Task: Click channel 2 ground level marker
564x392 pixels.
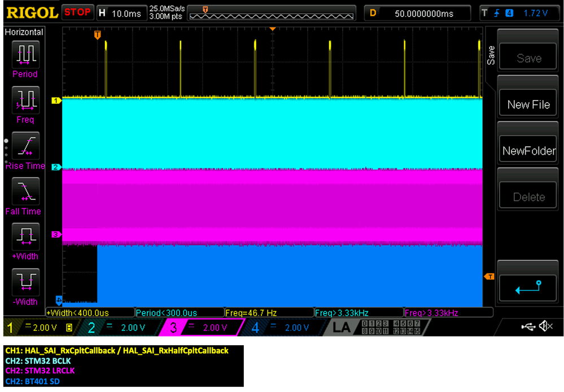Action: coord(56,167)
